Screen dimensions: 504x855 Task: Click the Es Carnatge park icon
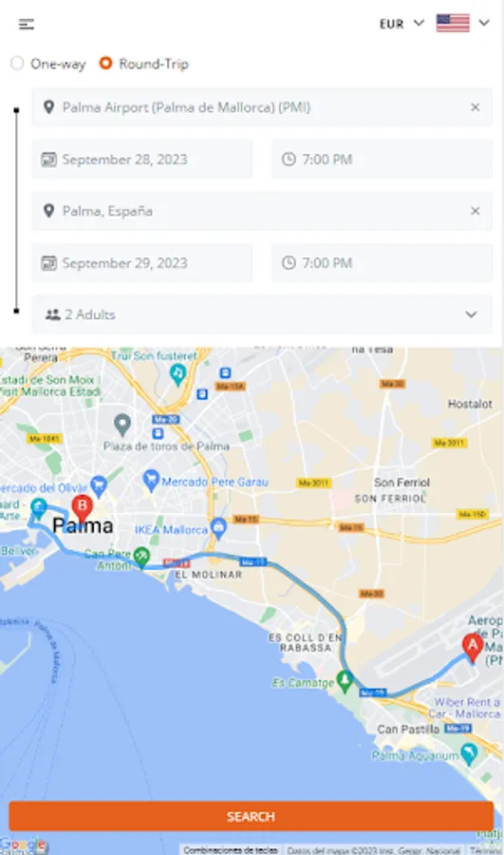[345, 680]
